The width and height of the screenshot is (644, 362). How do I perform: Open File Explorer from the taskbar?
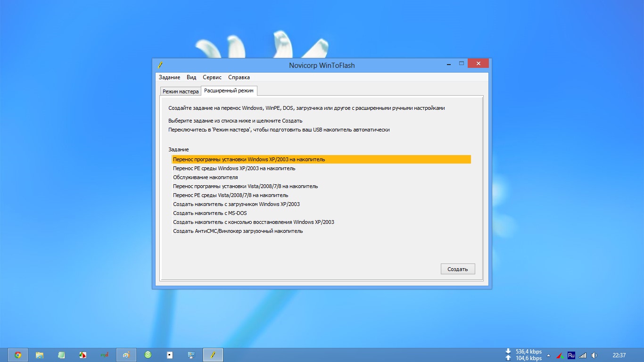[40, 355]
